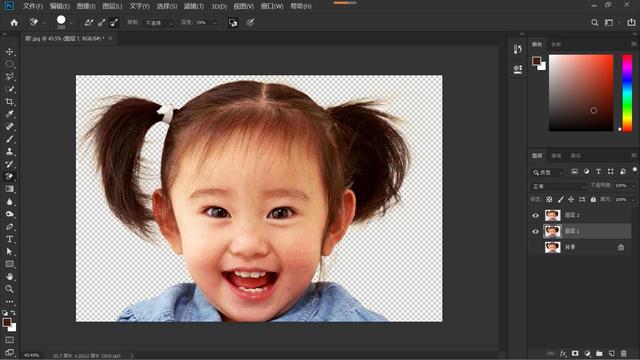This screenshot has width=640, height=360.
Task: Select the Crop tool
Action: click(9, 102)
